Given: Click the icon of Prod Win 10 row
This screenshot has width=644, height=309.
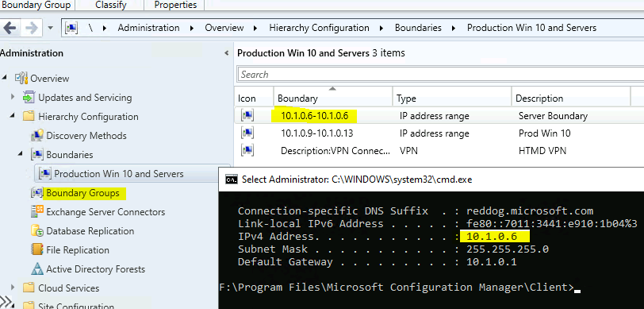Looking at the screenshot, I should coord(247,133).
